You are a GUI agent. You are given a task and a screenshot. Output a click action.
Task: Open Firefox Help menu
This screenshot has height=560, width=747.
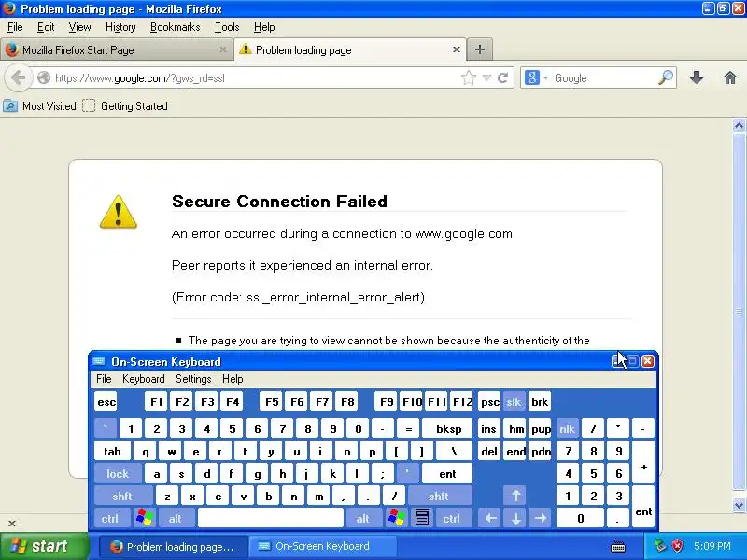[264, 27]
